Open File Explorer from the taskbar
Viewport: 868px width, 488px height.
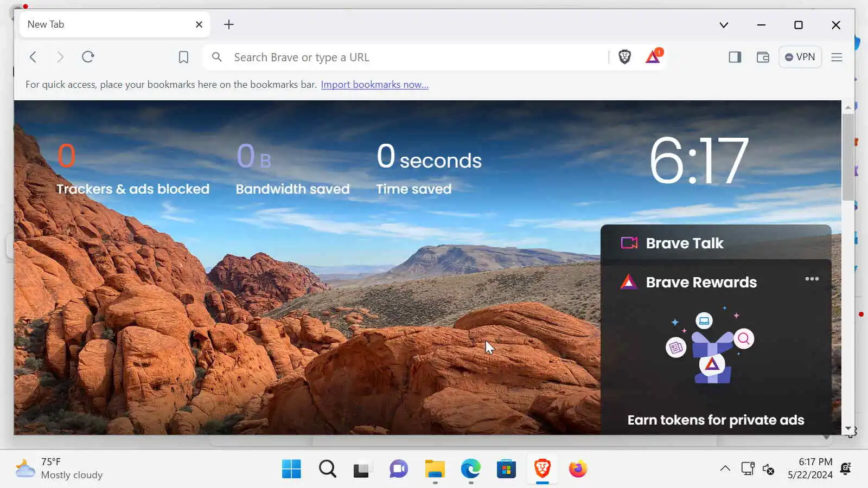coord(435,468)
